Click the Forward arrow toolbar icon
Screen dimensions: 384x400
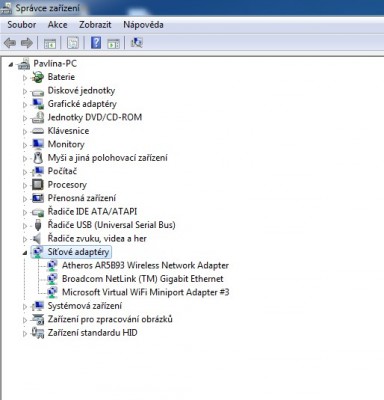click(27, 43)
